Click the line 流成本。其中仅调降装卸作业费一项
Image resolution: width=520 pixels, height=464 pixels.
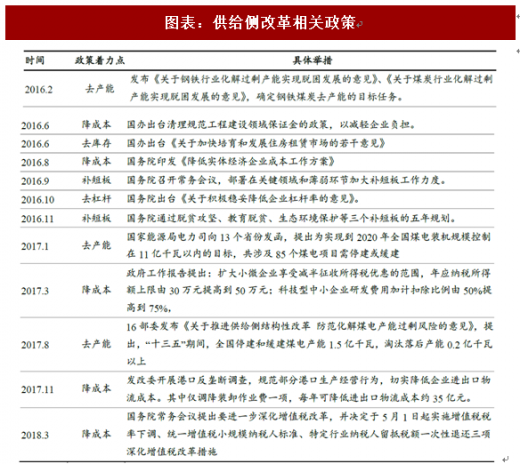[299, 398]
